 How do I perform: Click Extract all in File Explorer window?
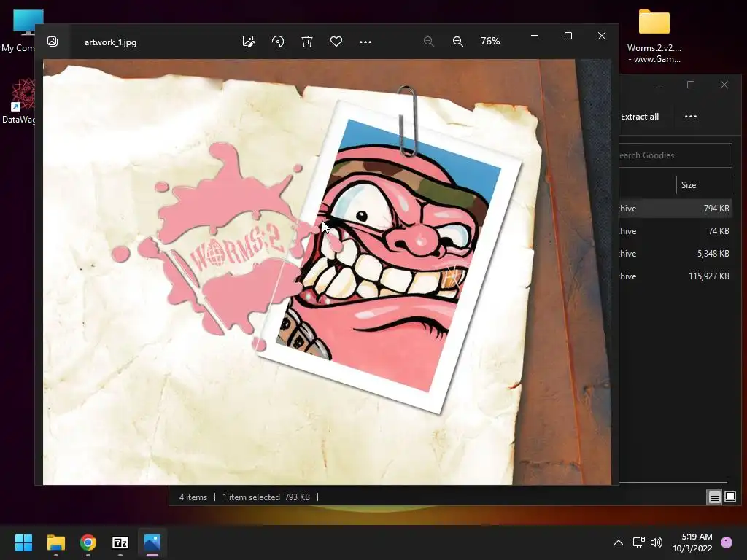pyautogui.click(x=640, y=117)
